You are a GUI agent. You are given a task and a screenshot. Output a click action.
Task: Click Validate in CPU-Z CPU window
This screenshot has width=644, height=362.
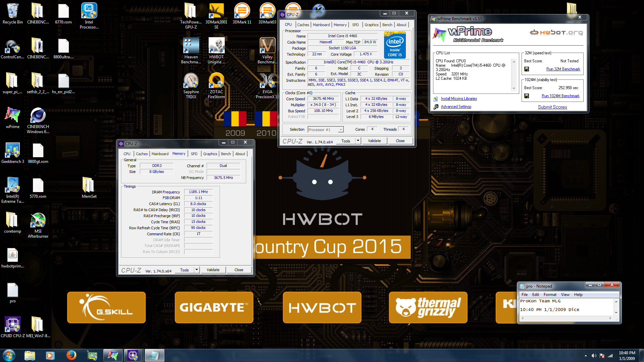coord(374,141)
